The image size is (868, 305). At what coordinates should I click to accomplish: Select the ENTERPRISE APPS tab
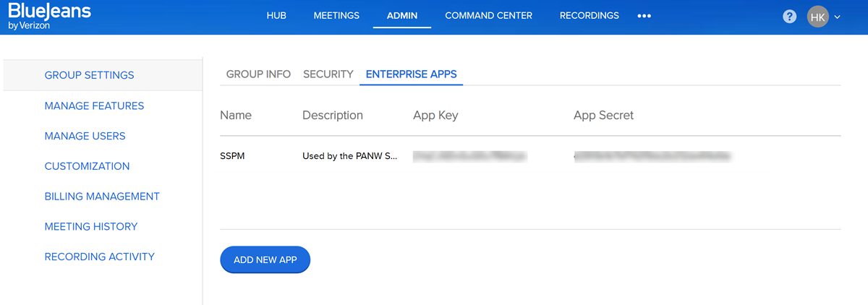[411, 74]
